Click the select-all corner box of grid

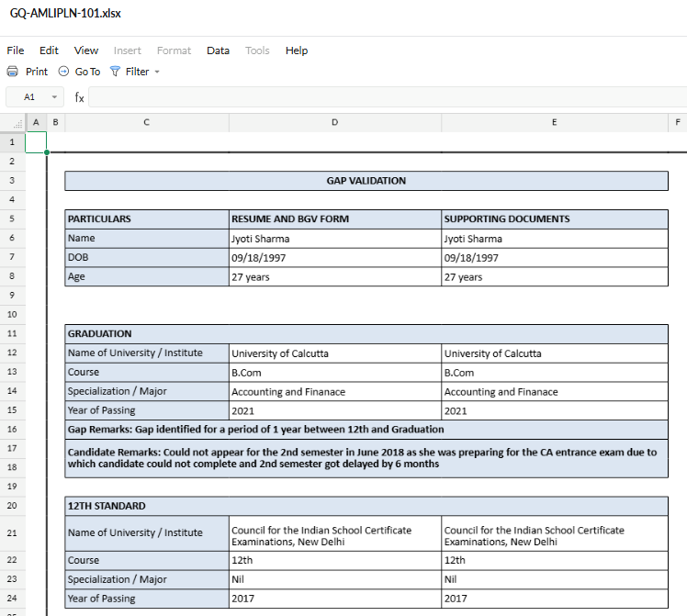click(13, 122)
